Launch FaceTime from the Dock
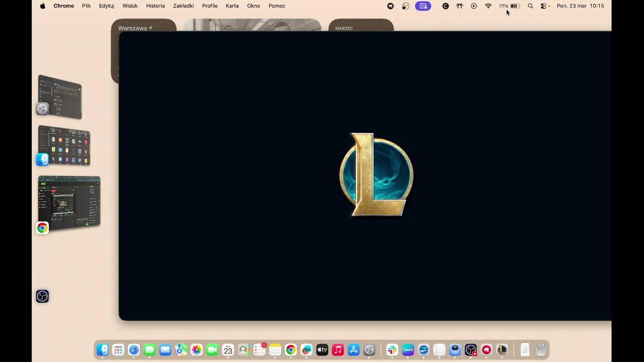 212,350
